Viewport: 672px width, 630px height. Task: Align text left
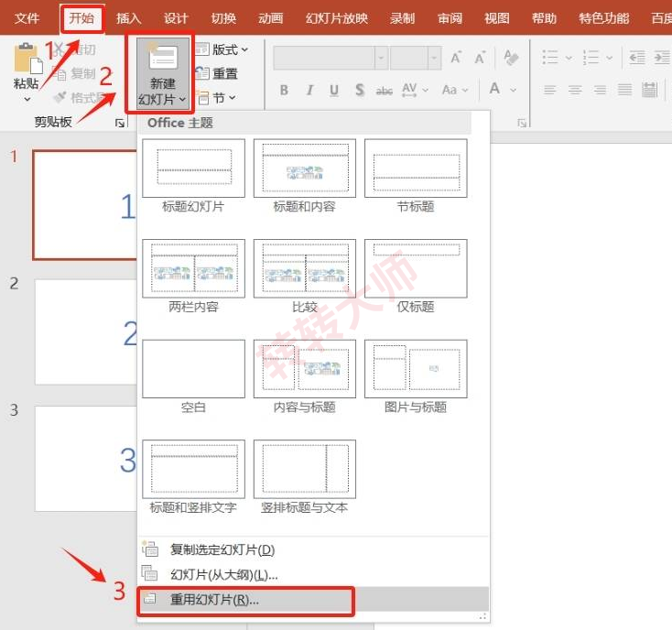[x=550, y=90]
